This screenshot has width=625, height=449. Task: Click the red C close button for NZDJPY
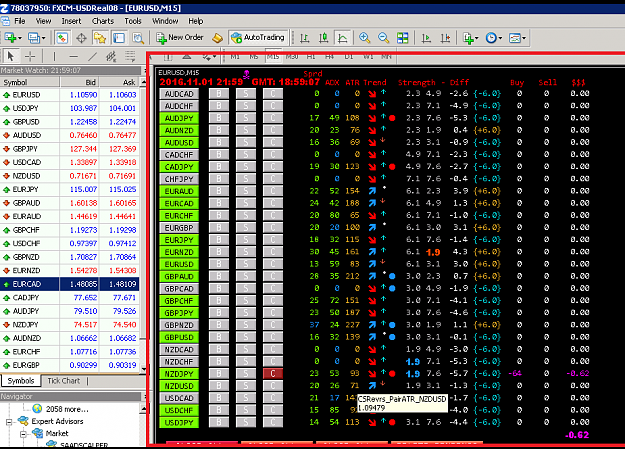273,374
